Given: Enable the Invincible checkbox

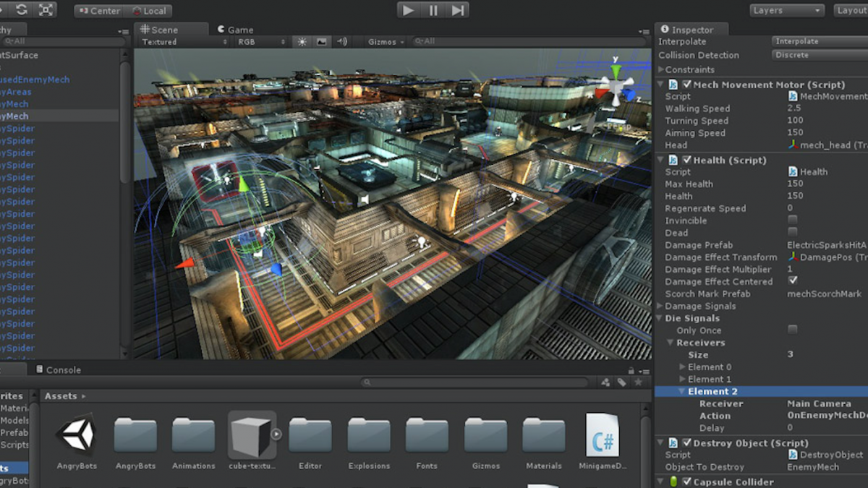Looking at the screenshot, I should pyautogui.click(x=793, y=221).
